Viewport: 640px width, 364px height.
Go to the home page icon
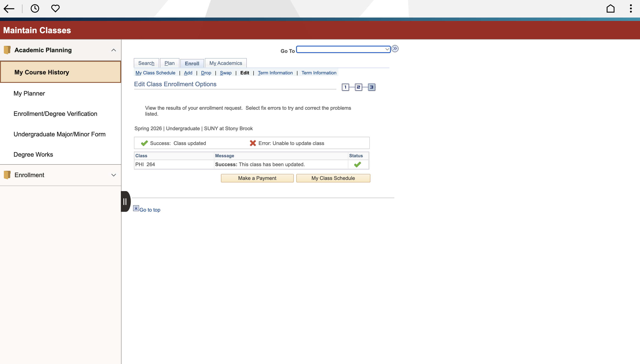610,9
